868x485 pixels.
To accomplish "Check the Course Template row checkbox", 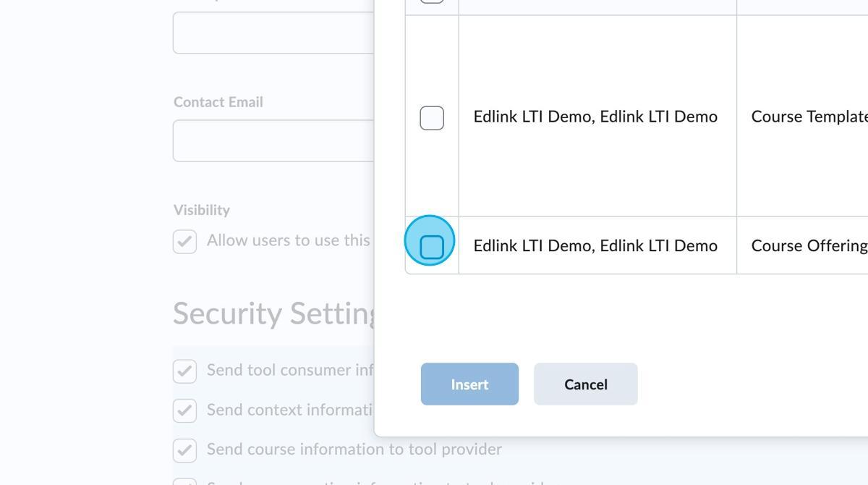I will tap(431, 117).
